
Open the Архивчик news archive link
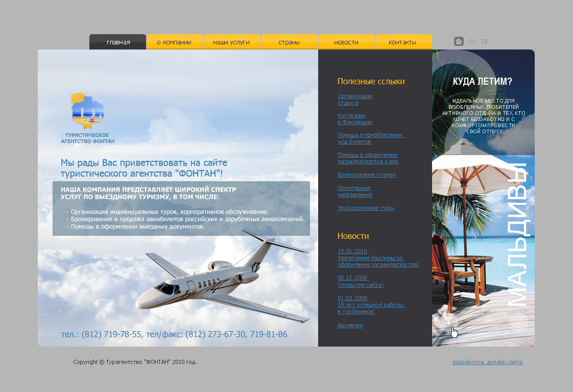[350, 325]
